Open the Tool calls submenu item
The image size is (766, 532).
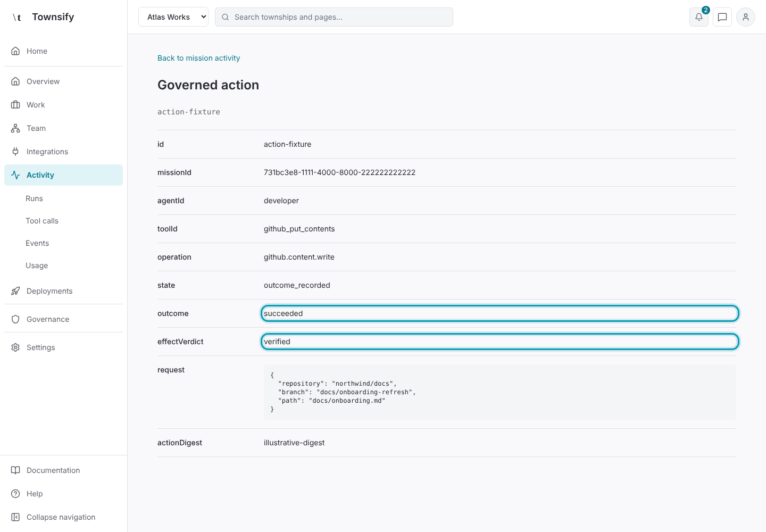[42, 221]
